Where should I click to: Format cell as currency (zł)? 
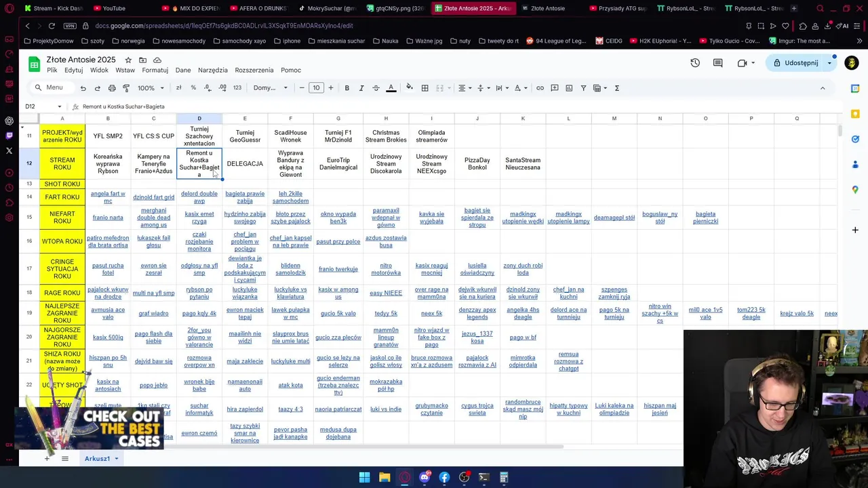click(178, 88)
